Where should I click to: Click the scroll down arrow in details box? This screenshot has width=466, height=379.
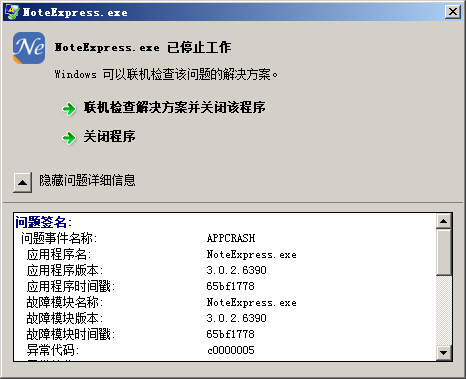pos(444,352)
